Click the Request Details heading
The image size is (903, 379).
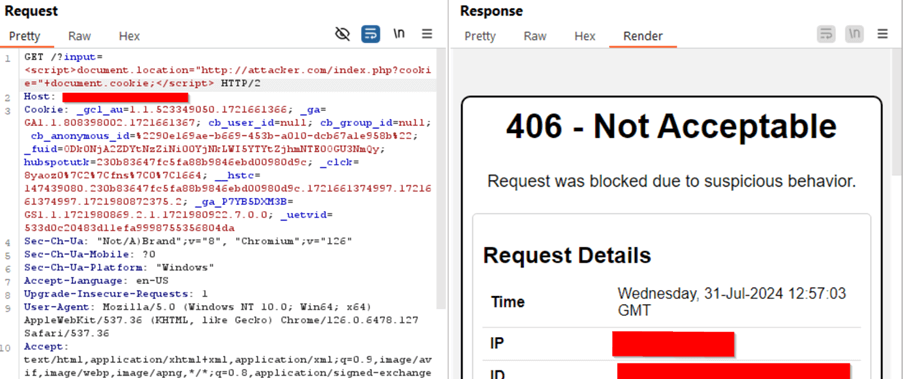pos(567,254)
